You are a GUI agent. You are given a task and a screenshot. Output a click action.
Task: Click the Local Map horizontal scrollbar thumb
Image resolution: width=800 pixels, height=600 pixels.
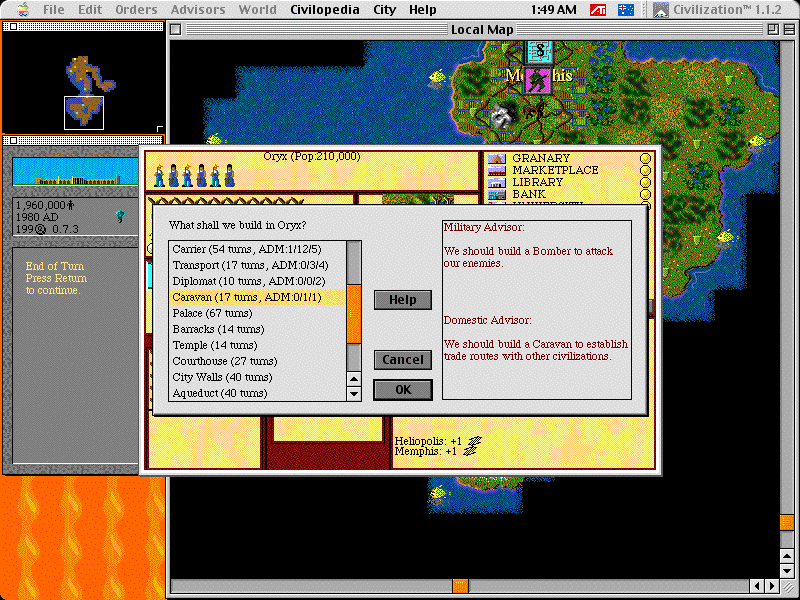[x=460, y=586]
